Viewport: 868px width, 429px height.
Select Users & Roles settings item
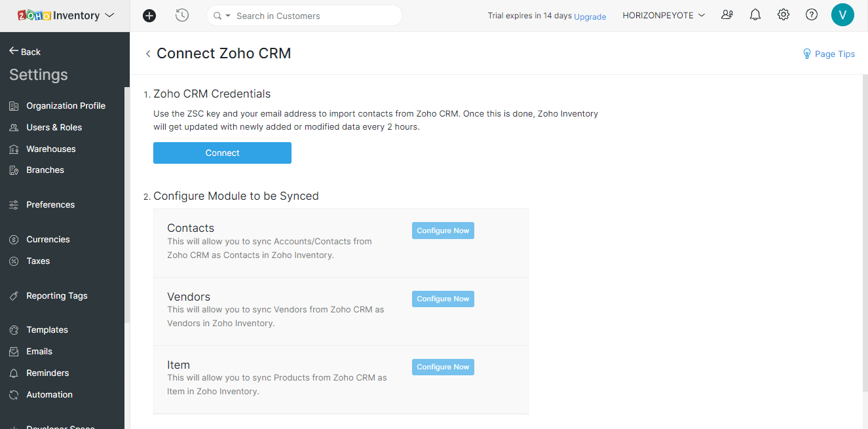pyautogui.click(x=54, y=128)
